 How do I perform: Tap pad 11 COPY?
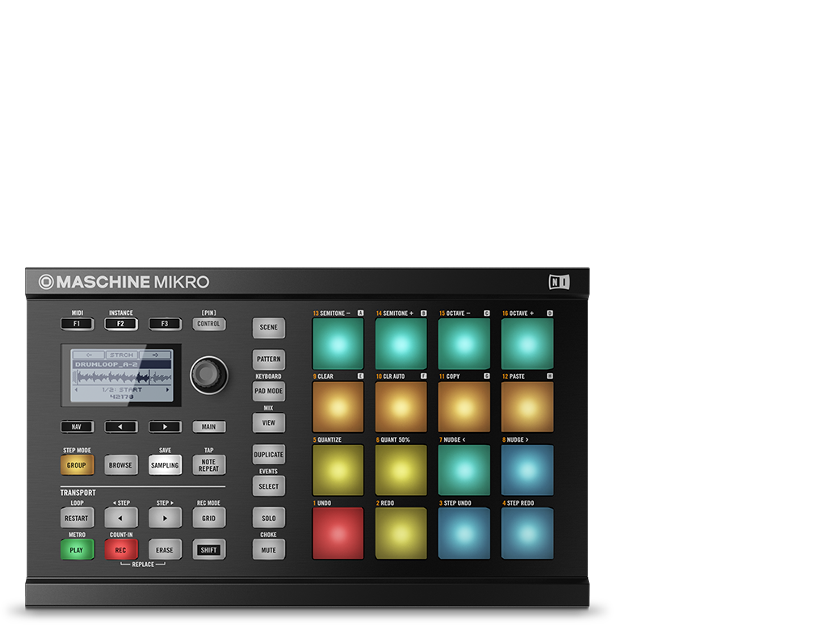pyautogui.click(x=464, y=407)
